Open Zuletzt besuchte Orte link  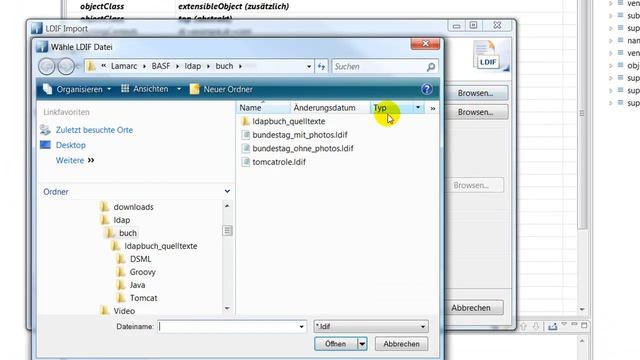94,130
